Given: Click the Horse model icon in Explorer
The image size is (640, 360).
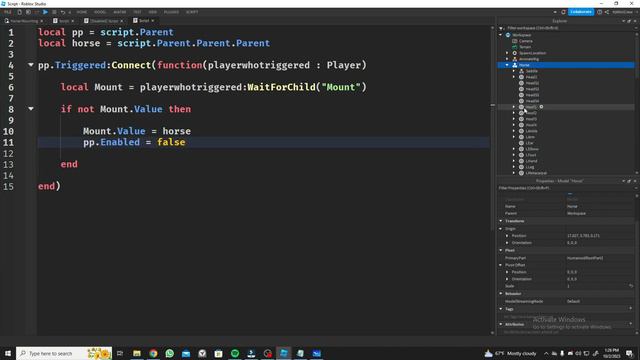Looking at the screenshot, I should 515,65.
